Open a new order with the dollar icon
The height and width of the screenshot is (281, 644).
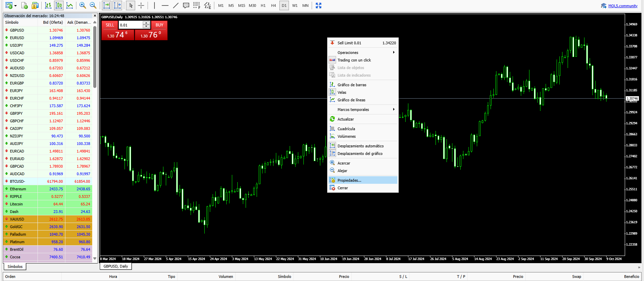coord(35,5)
